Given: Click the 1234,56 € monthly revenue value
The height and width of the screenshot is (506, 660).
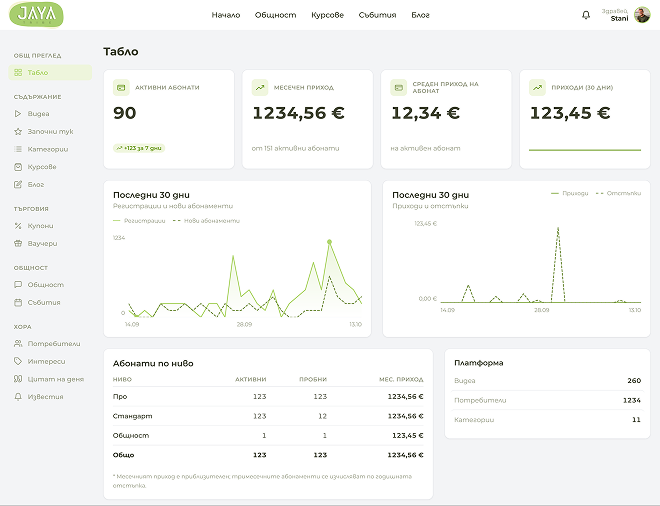Looking at the screenshot, I should click(x=298, y=113).
